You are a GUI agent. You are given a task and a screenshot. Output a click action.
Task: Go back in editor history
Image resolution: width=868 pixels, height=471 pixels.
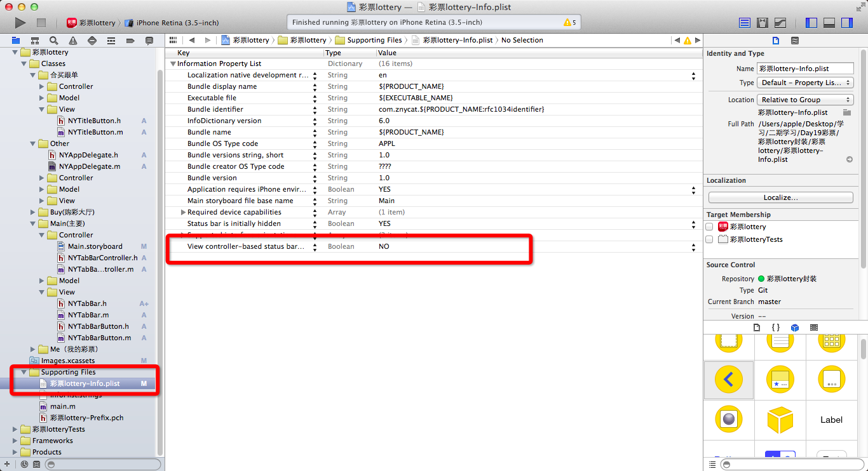coord(191,40)
